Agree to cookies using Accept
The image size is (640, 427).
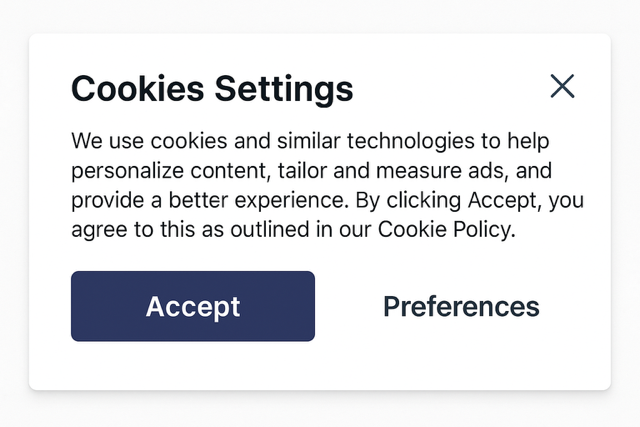click(x=193, y=306)
